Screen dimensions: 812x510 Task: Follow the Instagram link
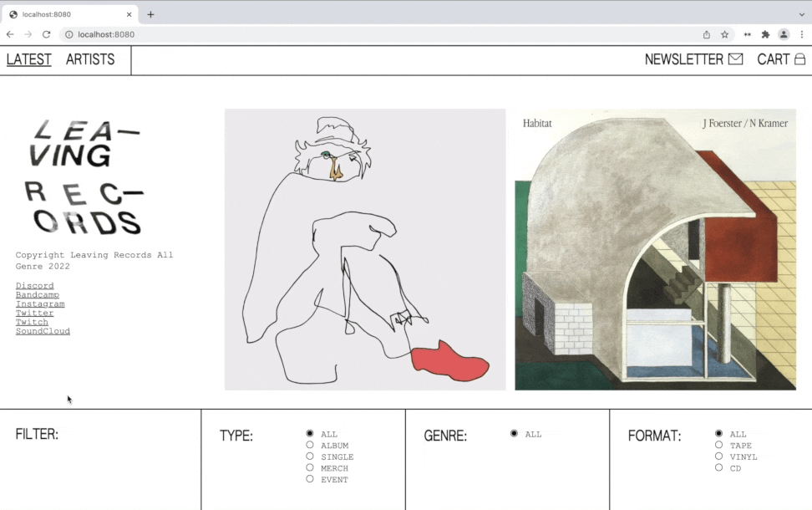coord(40,303)
